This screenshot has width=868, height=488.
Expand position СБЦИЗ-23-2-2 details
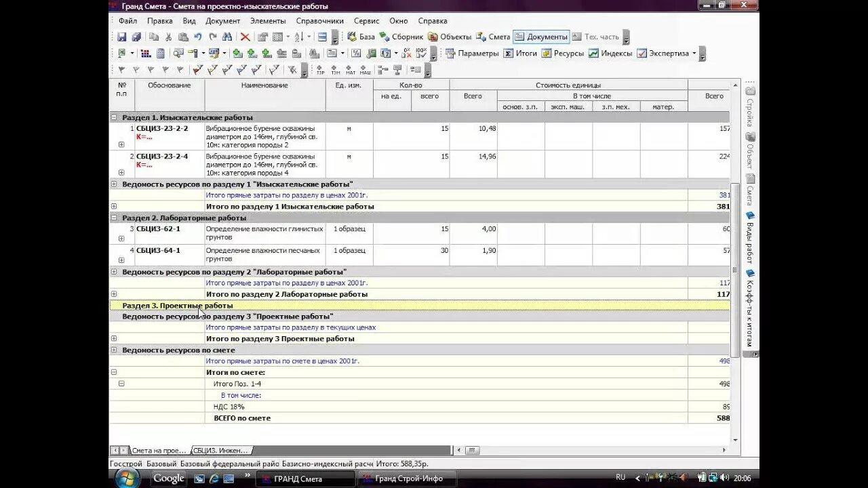[121, 144]
